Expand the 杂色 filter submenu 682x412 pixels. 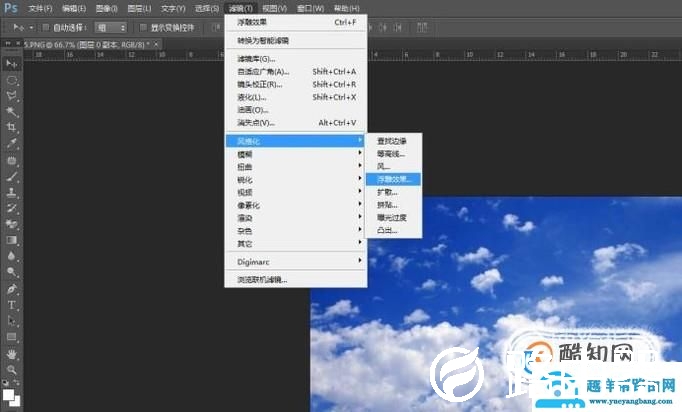tap(296, 231)
